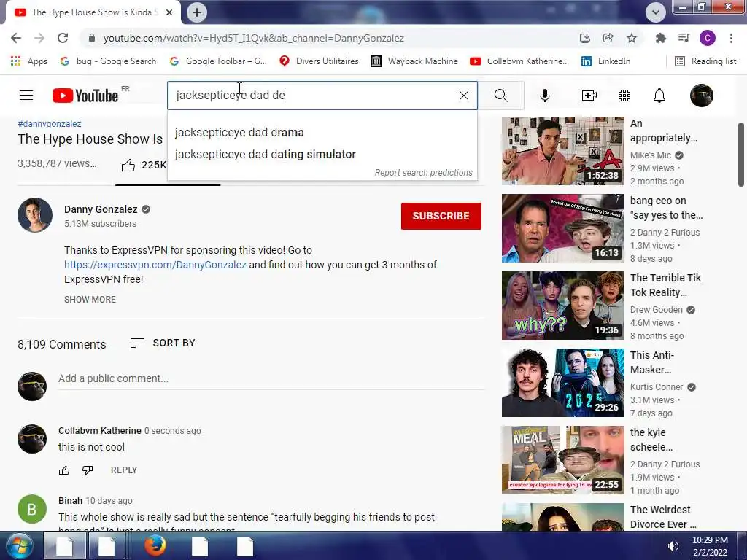Open Binah commenter name
The height and width of the screenshot is (560, 747).
pos(70,500)
